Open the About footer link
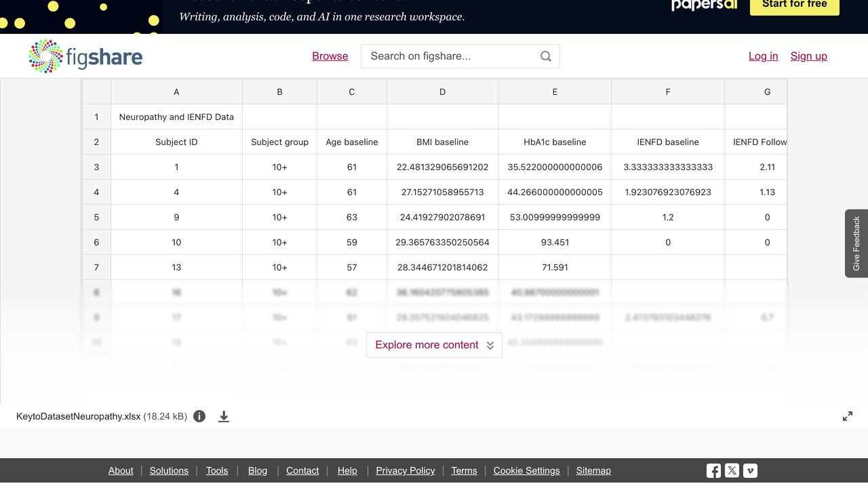 tap(121, 470)
